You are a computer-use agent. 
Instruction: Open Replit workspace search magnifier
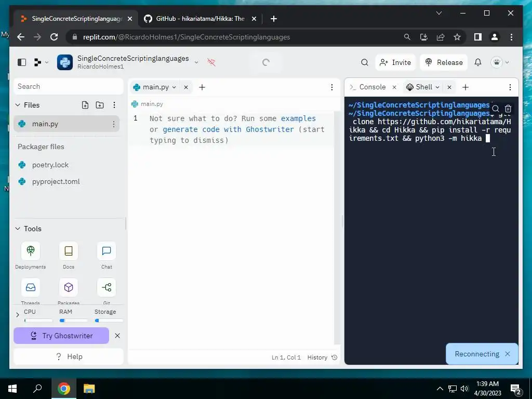364,62
